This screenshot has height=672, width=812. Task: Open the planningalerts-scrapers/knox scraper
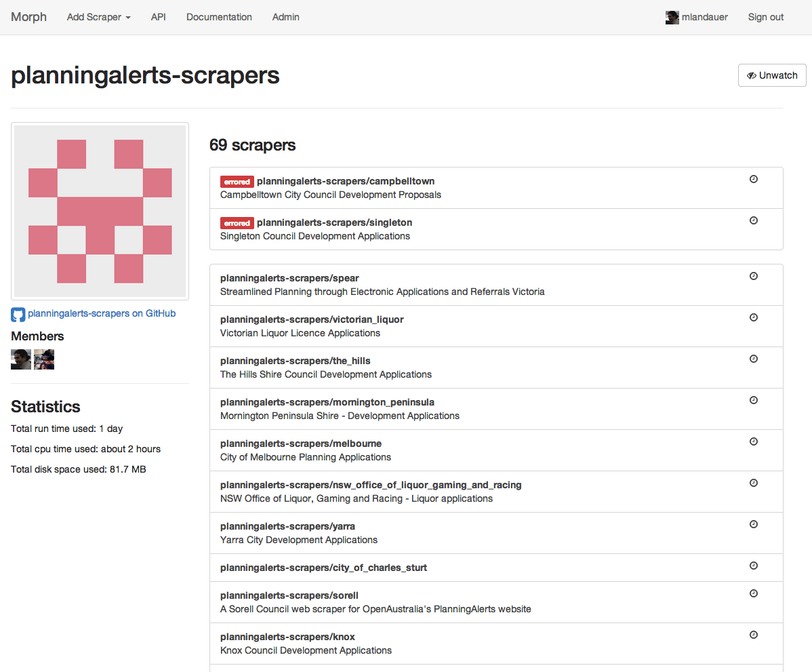click(287, 637)
